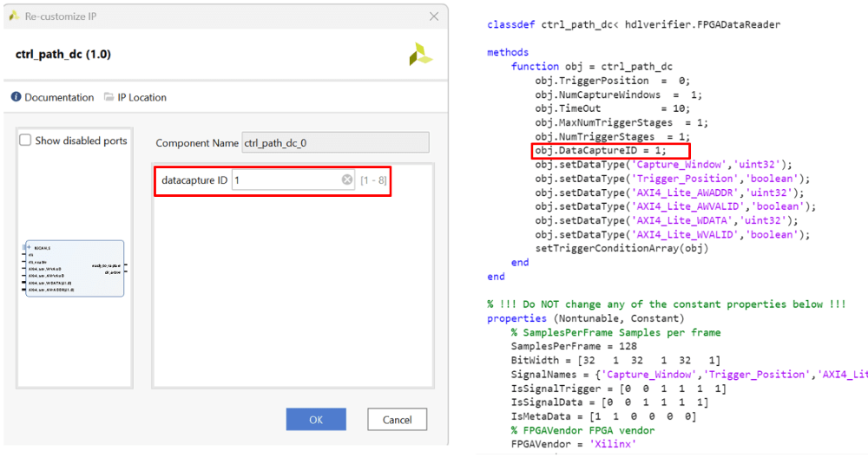Screen dimensions: 868x464
Task: Click the classdef ctrl_path_dc code line
Action: pyautogui.click(x=634, y=24)
